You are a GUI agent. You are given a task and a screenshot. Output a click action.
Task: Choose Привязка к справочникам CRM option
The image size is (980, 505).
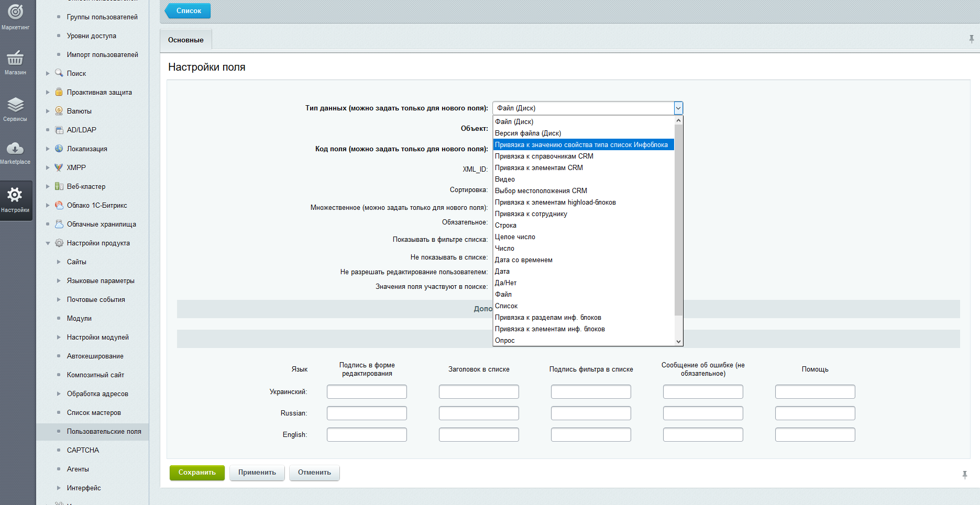pyautogui.click(x=544, y=156)
